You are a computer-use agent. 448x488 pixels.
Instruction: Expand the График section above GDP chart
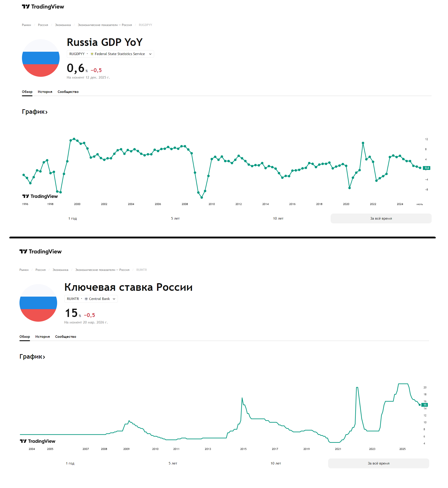click(35, 112)
